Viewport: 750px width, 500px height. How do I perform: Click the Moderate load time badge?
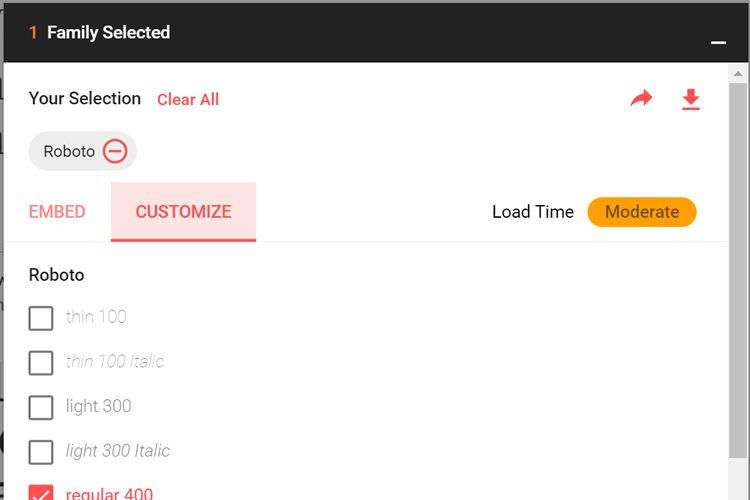(641, 212)
